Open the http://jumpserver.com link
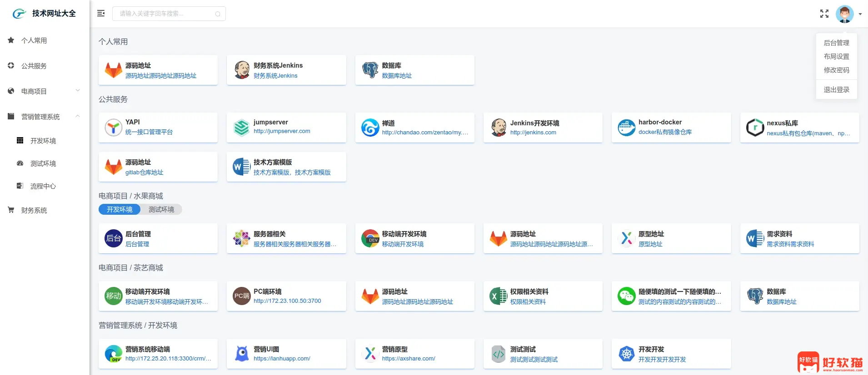868x375 pixels. (282, 131)
